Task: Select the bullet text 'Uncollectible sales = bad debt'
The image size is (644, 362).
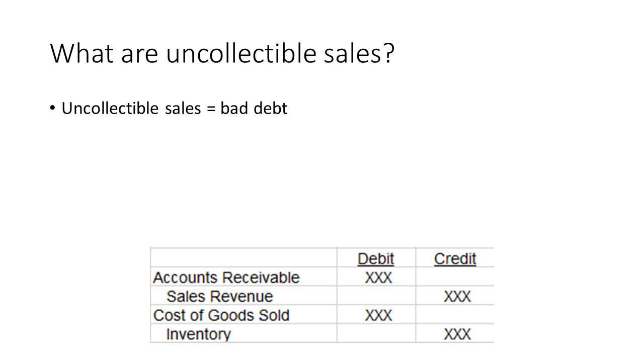Action: pyautogui.click(x=174, y=108)
